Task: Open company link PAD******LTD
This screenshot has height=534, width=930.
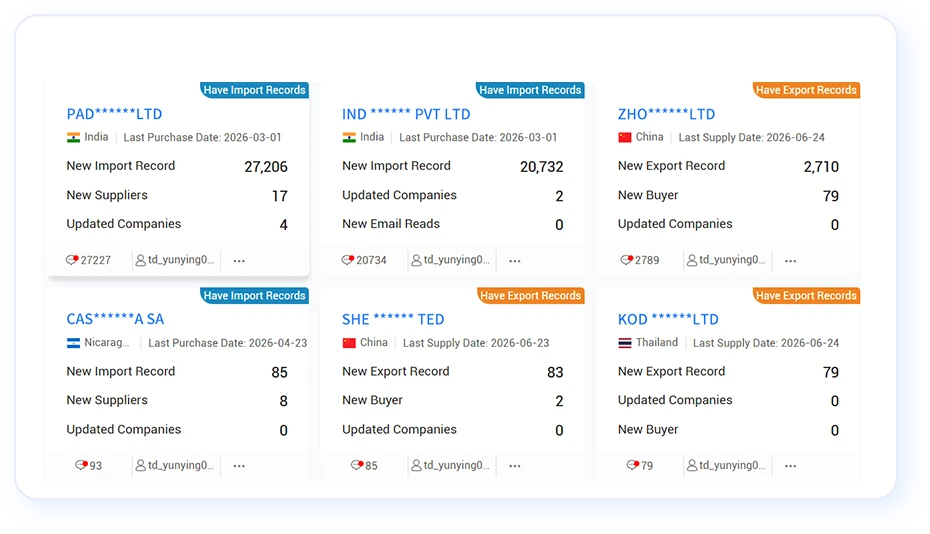Action: 114,114
